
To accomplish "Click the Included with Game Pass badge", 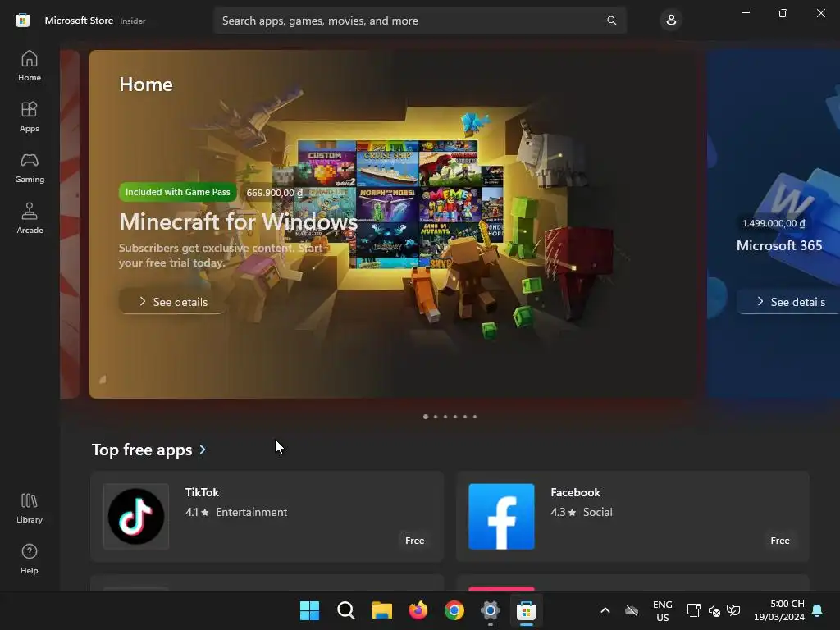I will click(x=177, y=192).
